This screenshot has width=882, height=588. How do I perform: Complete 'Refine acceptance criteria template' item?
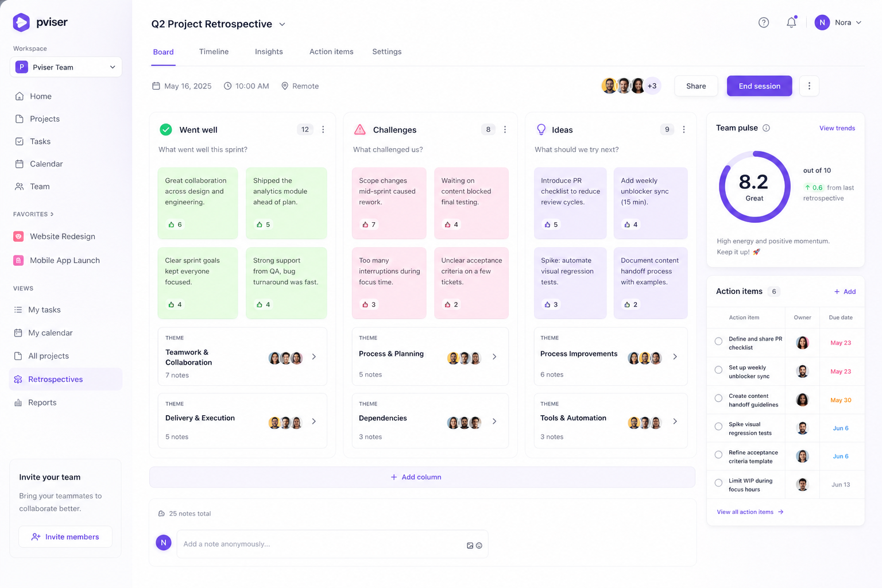718,455
